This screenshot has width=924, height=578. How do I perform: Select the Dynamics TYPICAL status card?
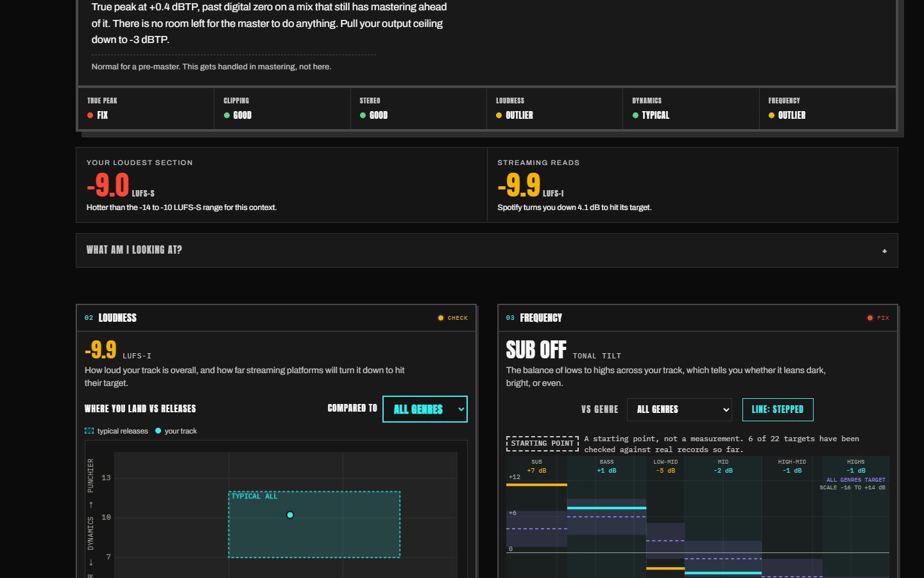click(x=691, y=109)
